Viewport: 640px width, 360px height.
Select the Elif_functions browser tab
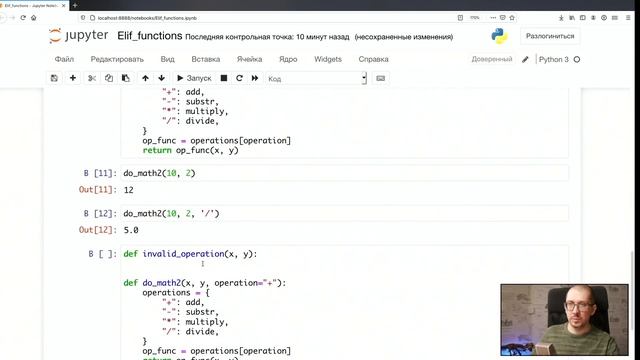(33, 6)
